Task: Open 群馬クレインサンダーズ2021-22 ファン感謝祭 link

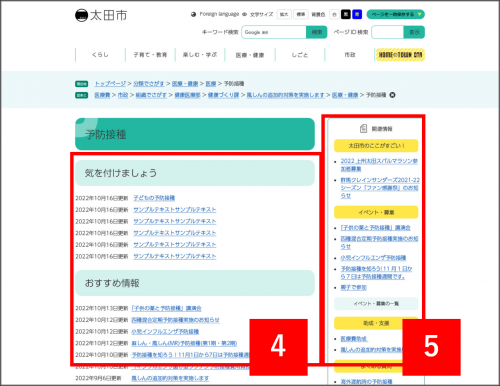Action: 380,188
